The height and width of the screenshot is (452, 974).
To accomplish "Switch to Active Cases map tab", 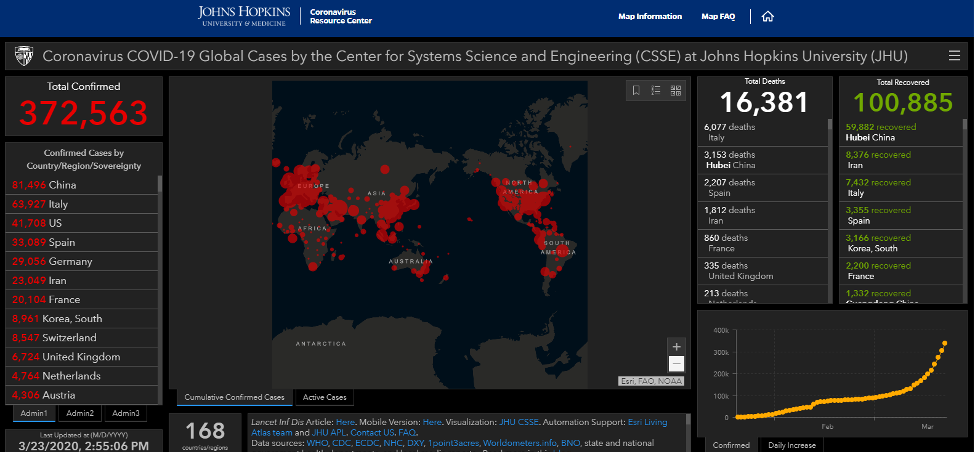I will pos(324,397).
